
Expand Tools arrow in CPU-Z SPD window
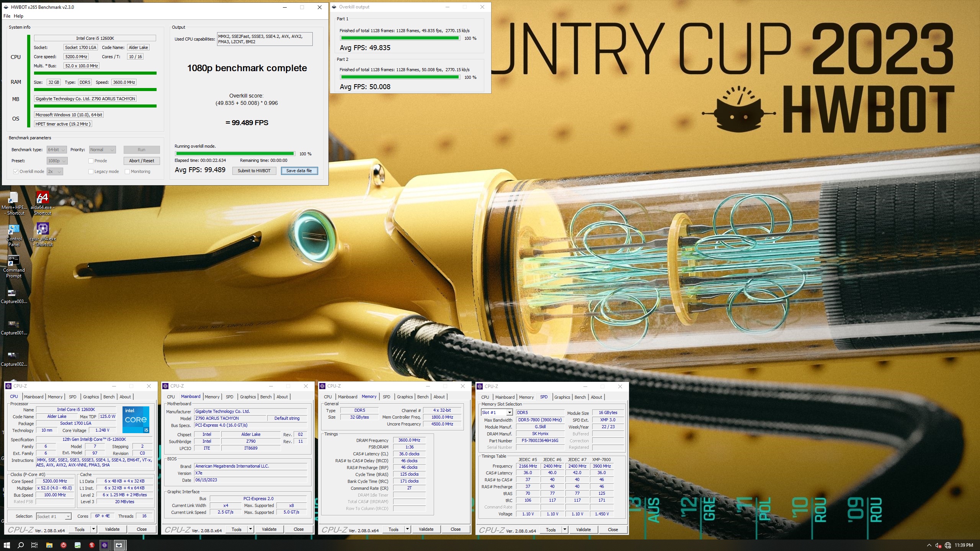click(x=565, y=530)
